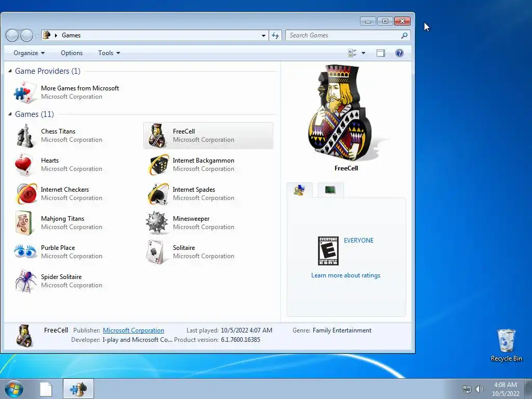Click in the Search Games field
This screenshot has width=532, height=399.
tap(343, 35)
